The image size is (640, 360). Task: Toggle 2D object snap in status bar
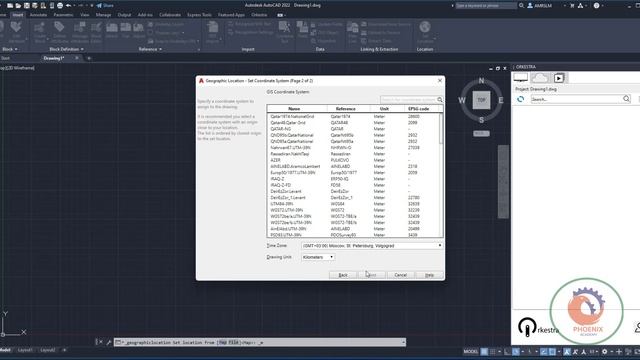[x=552, y=351]
